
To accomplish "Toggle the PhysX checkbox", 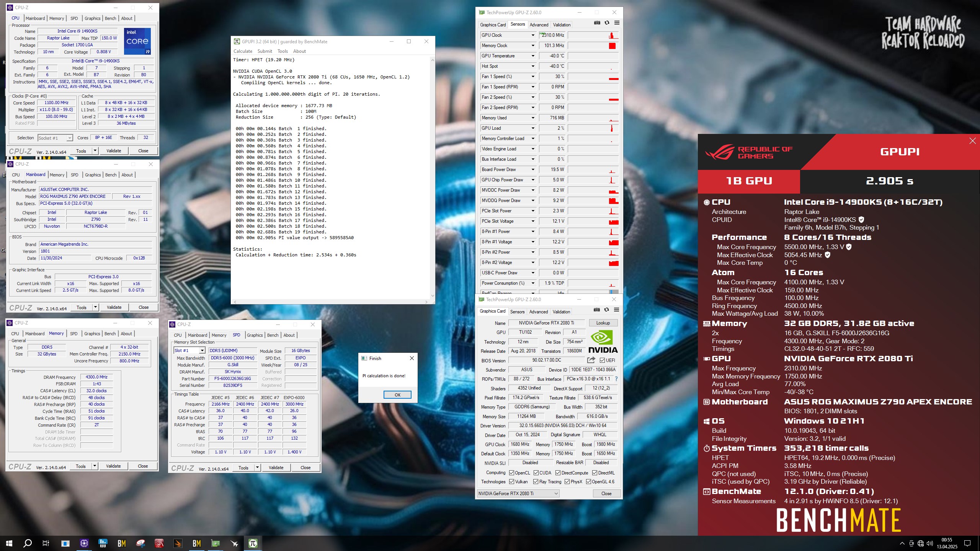I will [x=567, y=482].
